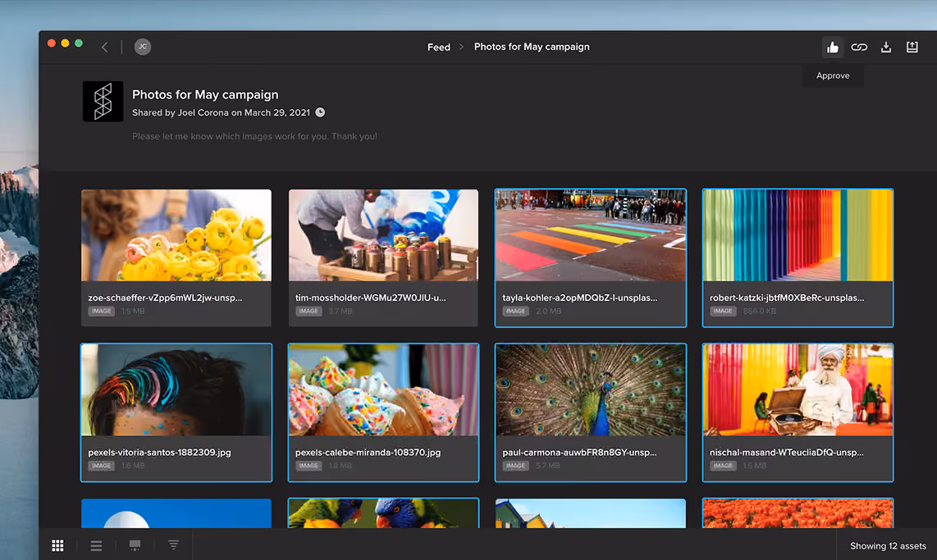Click the IMAGE badge on the paul-carmona card
The image size is (937, 560).
516,466
